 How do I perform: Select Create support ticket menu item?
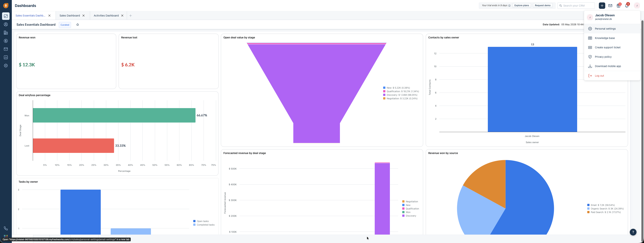(612, 48)
